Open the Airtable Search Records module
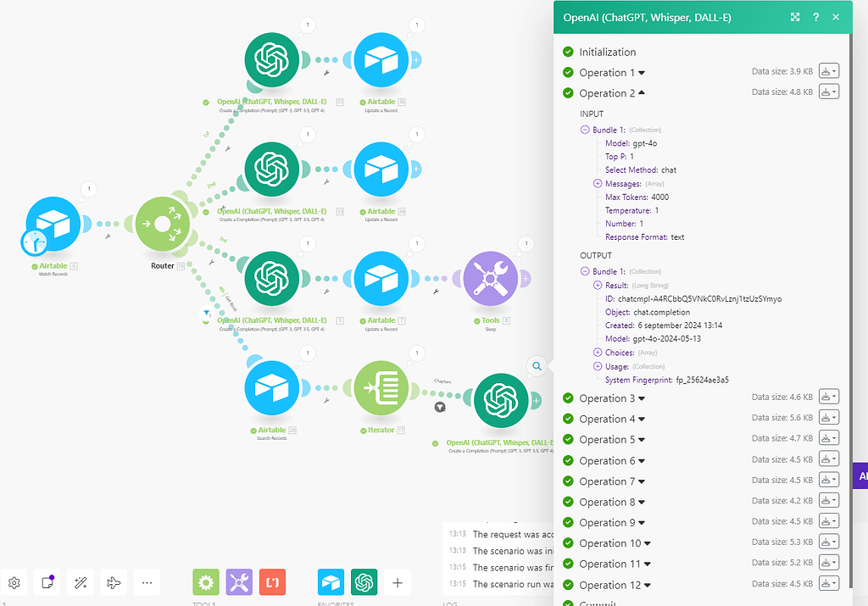Image resolution: width=868 pixels, height=606 pixels. [272, 387]
